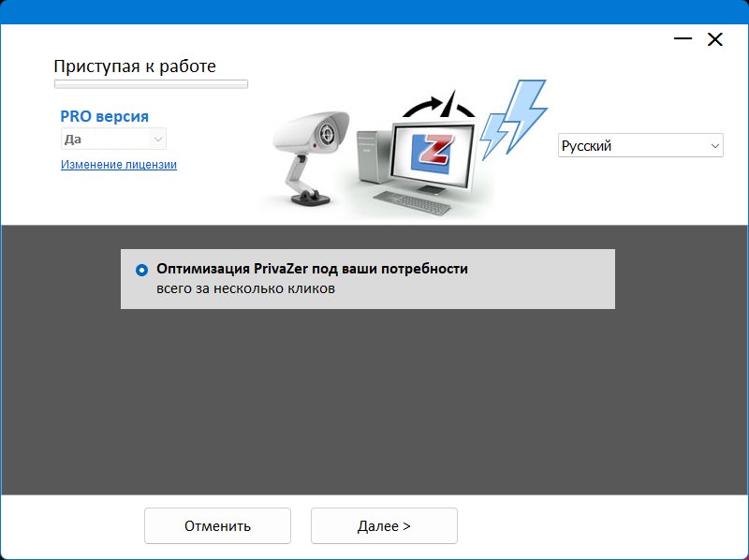The width and height of the screenshot is (749, 560).
Task: Minimize the PrivaZer window
Action: point(683,39)
